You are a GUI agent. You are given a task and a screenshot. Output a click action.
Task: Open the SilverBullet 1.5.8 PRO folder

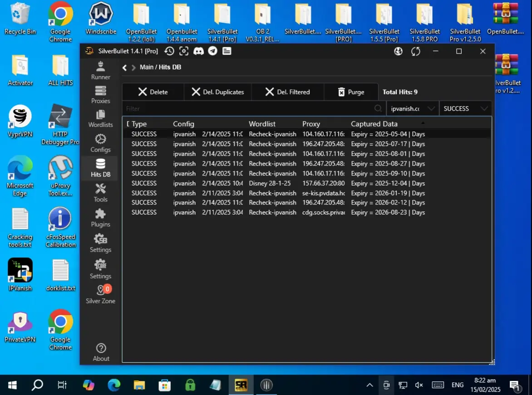tap(424, 22)
